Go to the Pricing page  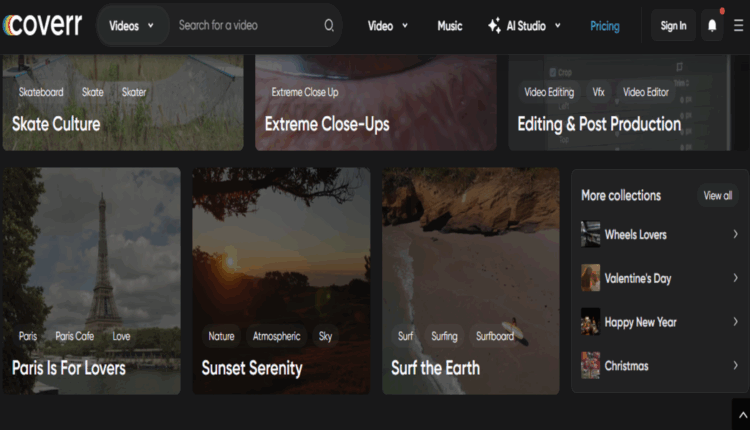(604, 26)
